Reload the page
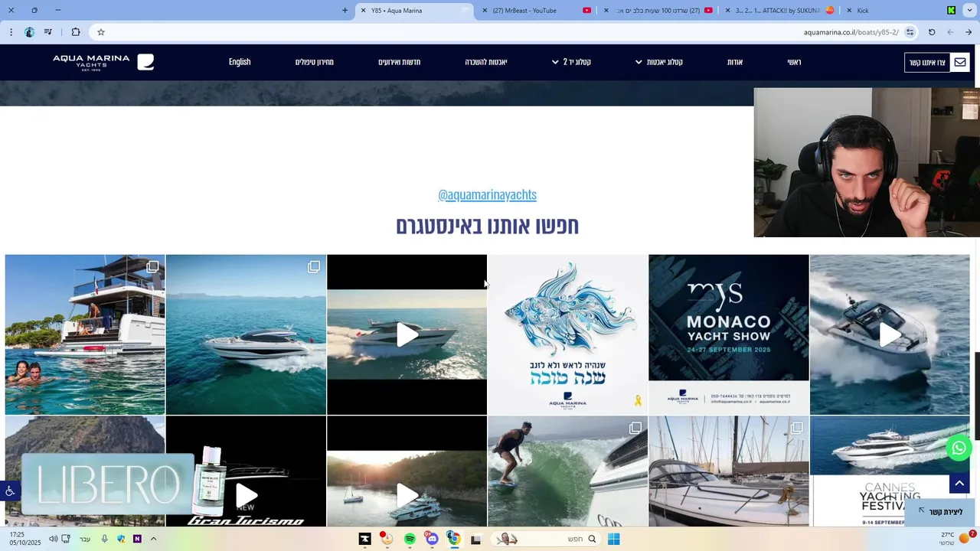The width and height of the screenshot is (980, 551). point(932,32)
